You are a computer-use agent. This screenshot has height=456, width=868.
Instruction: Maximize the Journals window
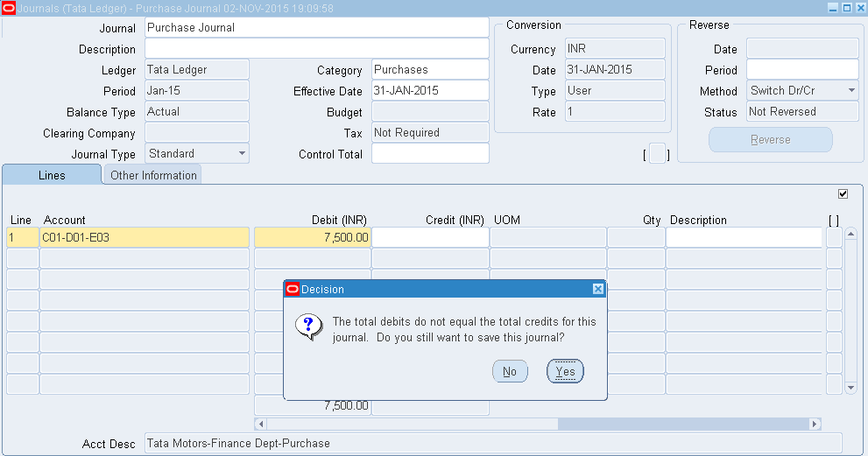click(846, 8)
